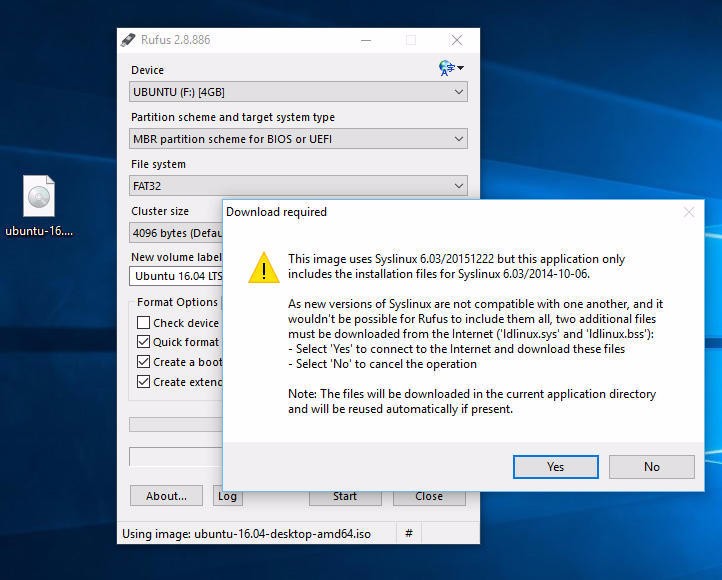Open the Device dropdown showing UBUNTU (F:)
Screen dimensions: 722x580
point(298,92)
